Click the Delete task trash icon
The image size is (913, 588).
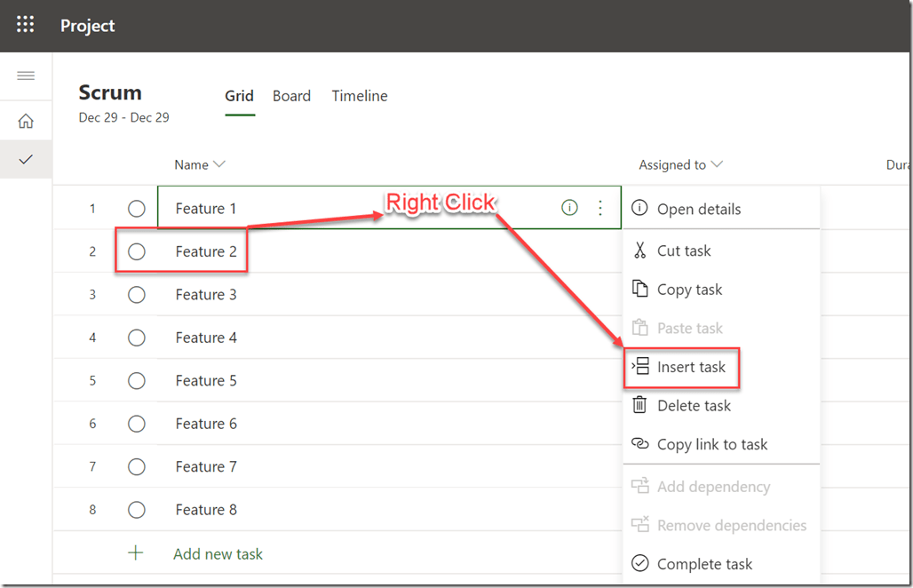[639, 405]
